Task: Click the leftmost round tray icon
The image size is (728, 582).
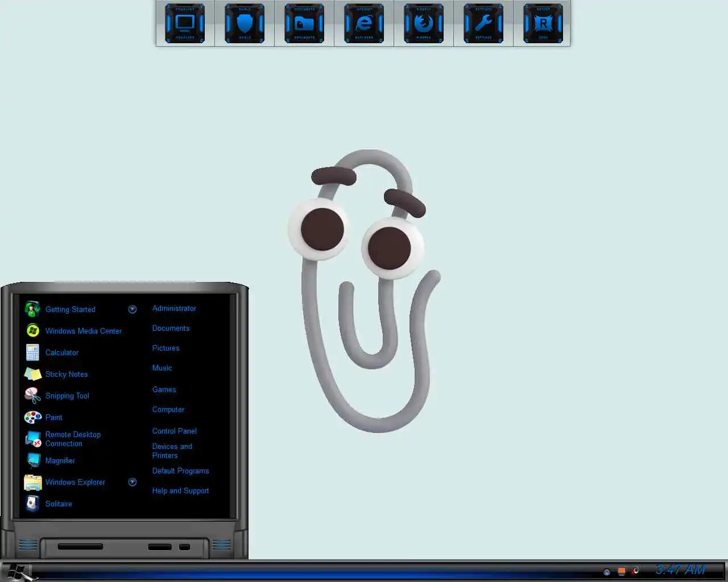Action: [x=607, y=572]
